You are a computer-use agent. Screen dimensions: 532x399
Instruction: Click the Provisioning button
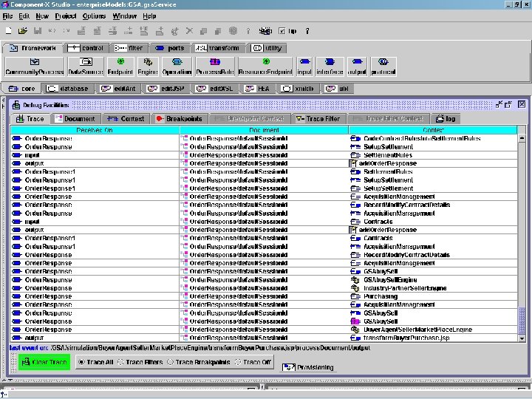pos(308,367)
